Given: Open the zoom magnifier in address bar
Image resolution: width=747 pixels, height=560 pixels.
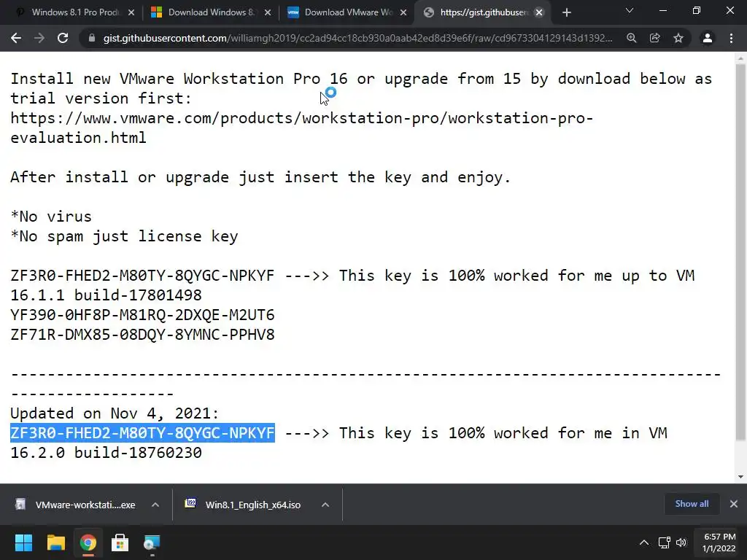Looking at the screenshot, I should pos(632,38).
